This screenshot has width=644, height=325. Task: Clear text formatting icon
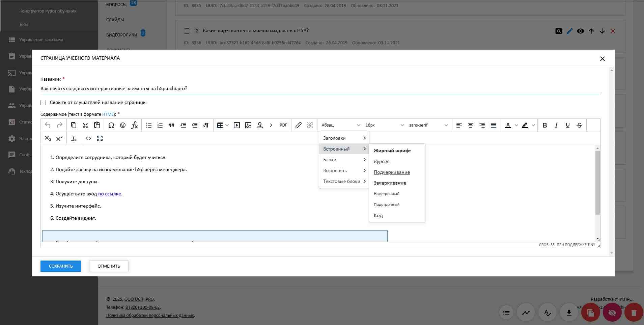(x=74, y=138)
